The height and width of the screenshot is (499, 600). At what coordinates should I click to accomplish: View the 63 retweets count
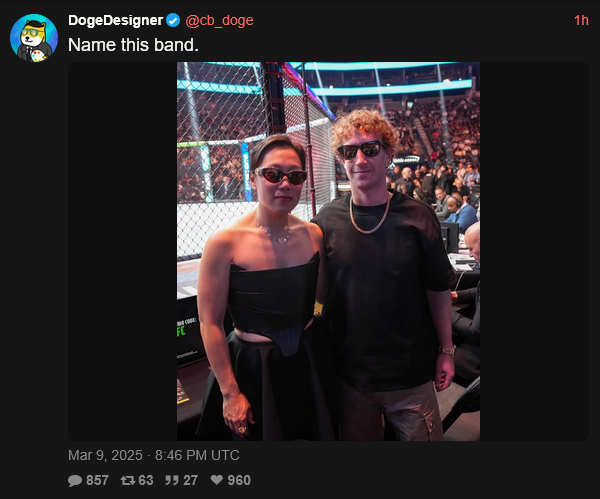pyautogui.click(x=146, y=480)
